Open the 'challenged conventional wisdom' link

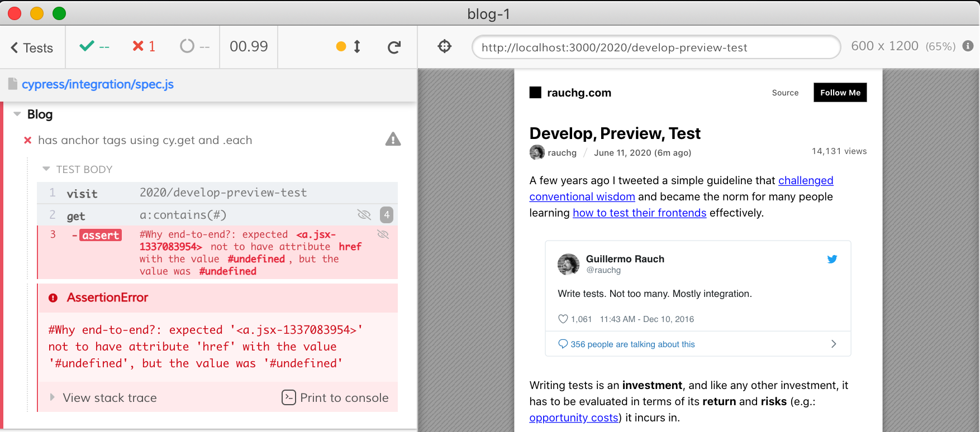tap(806, 180)
